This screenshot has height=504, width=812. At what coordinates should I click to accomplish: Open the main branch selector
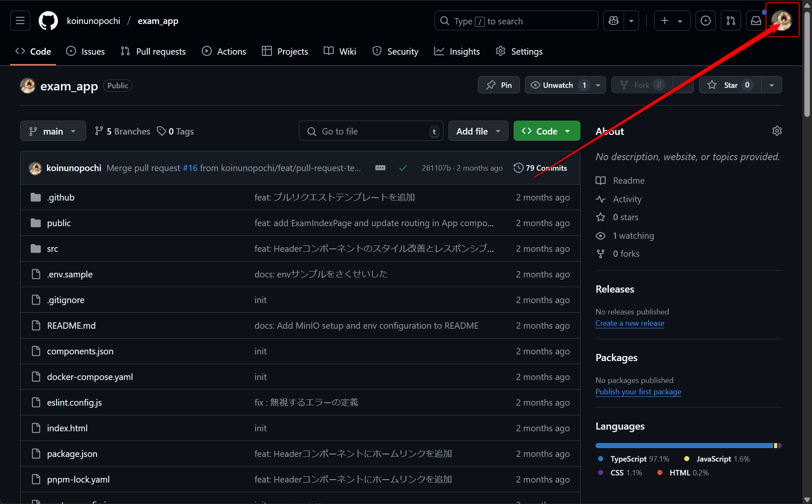point(53,131)
